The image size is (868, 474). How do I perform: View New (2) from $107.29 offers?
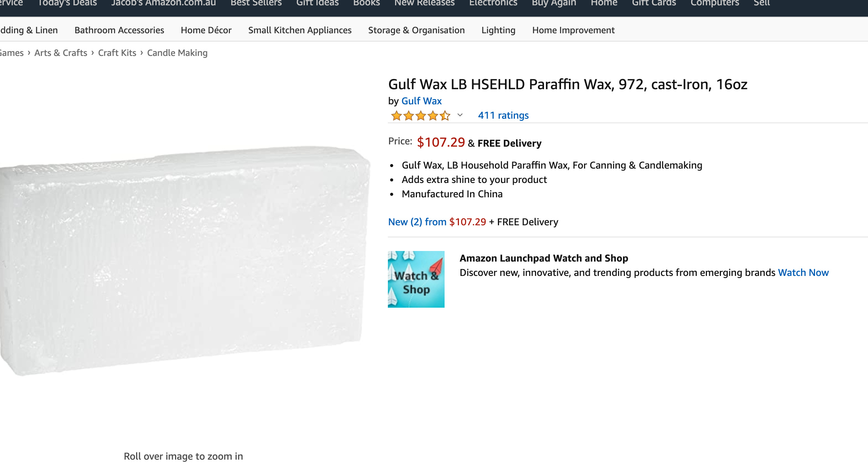[x=437, y=222]
